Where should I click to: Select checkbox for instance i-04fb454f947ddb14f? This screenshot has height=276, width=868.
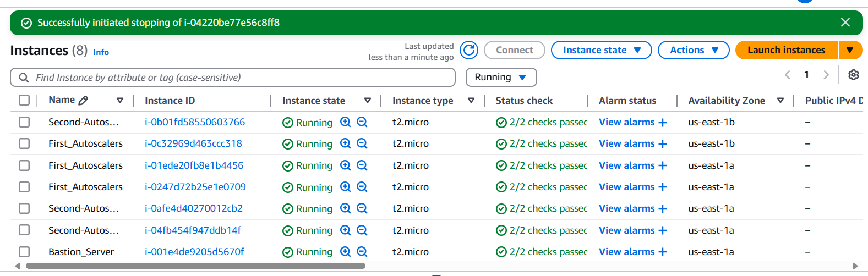click(x=24, y=230)
